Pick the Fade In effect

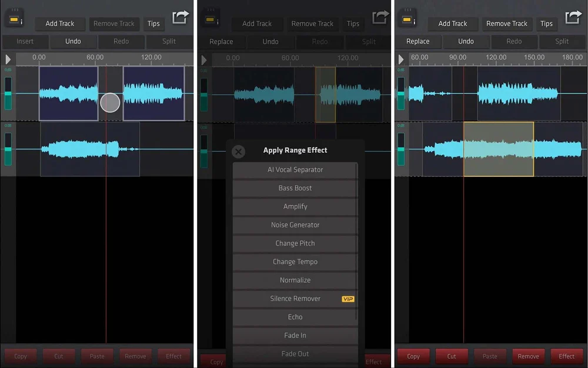pyautogui.click(x=295, y=336)
